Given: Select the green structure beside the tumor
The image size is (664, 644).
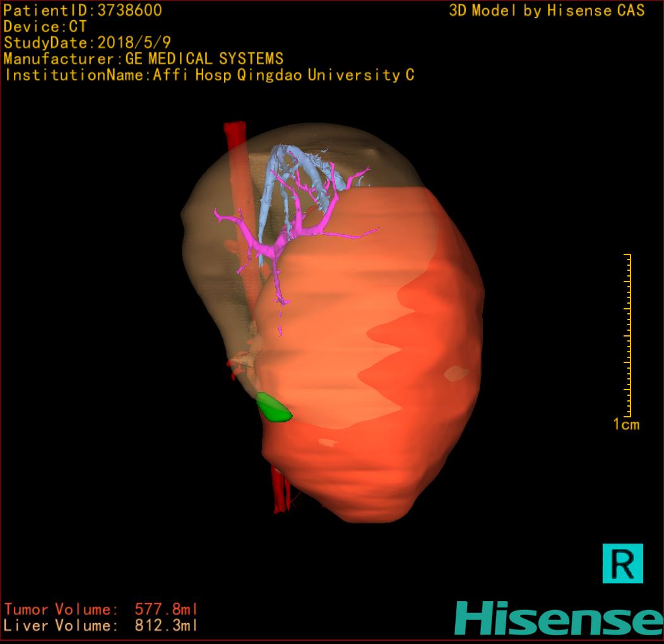Looking at the screenshot, I should (274, 408).
